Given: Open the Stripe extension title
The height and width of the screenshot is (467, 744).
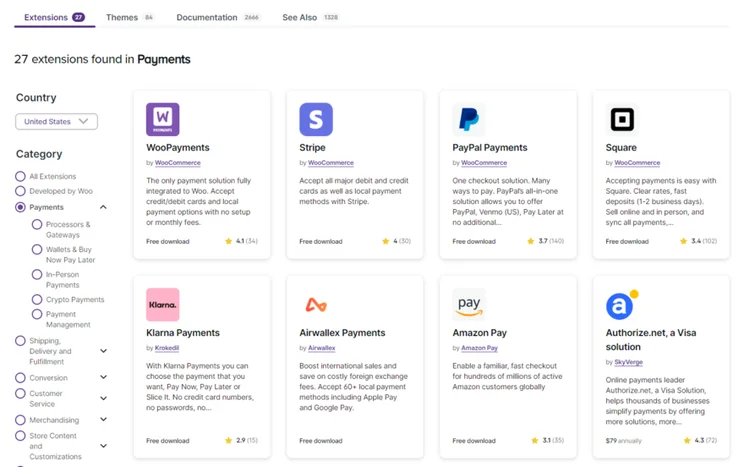Looking at the screenshot, I should [312, 148].
